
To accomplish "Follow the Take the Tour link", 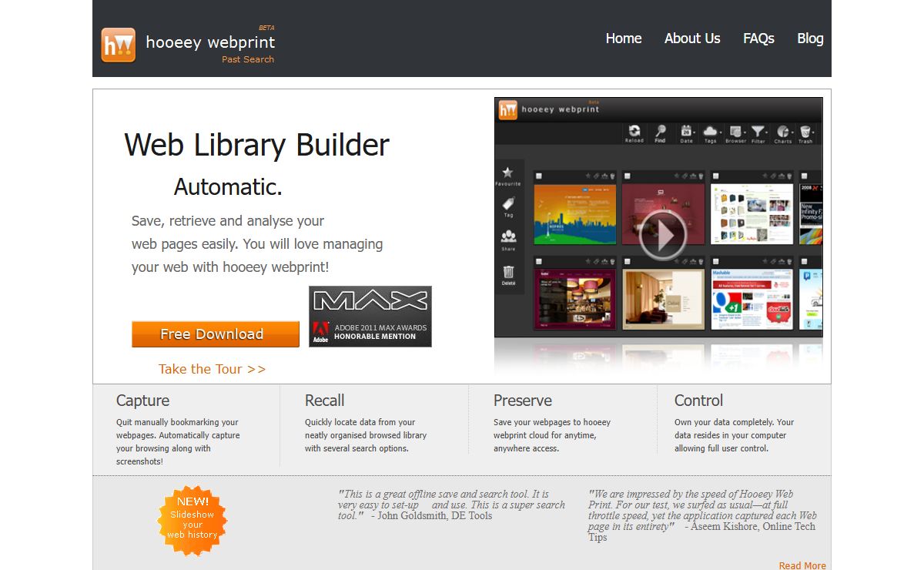I will 212,369.
